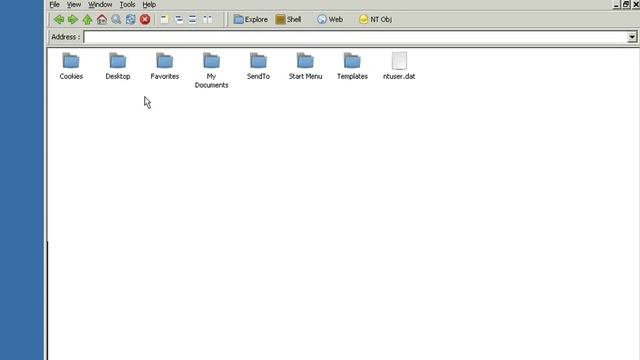Open the NT Obj view
Image resolution: width=640 pixels, height=360 pixels.
tap(376, 19)
